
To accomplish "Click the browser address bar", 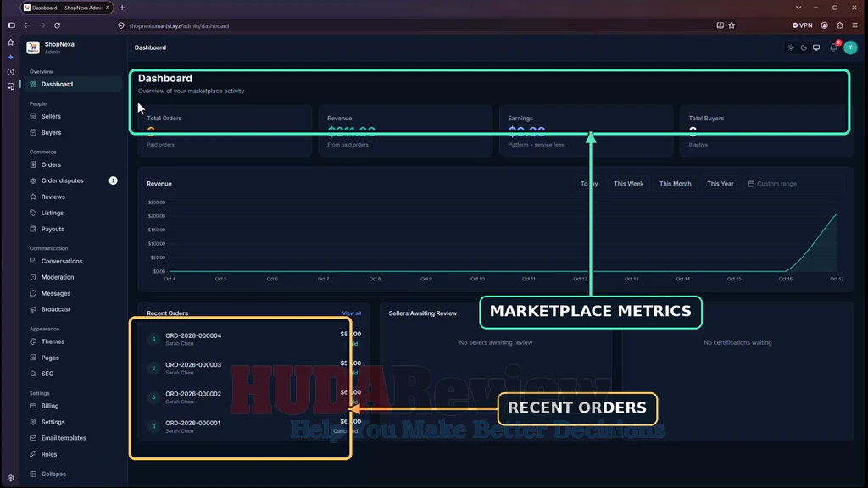I will point(415,25).
